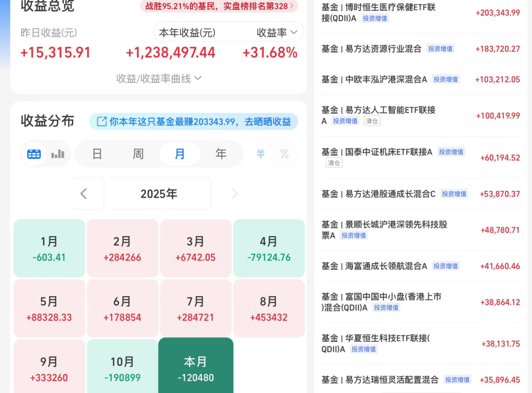The image size is (532, 393).
Task: Open the 2025年 year selector
Action: pos(159,194)
